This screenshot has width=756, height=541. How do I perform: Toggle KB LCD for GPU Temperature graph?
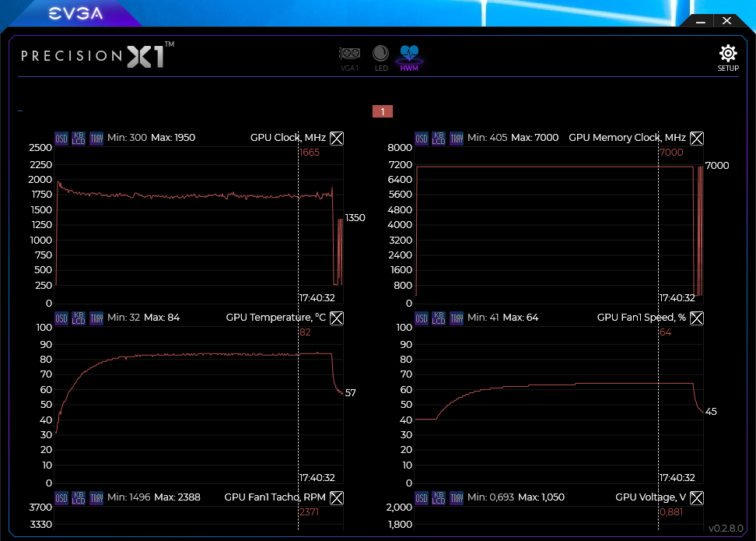79,318
